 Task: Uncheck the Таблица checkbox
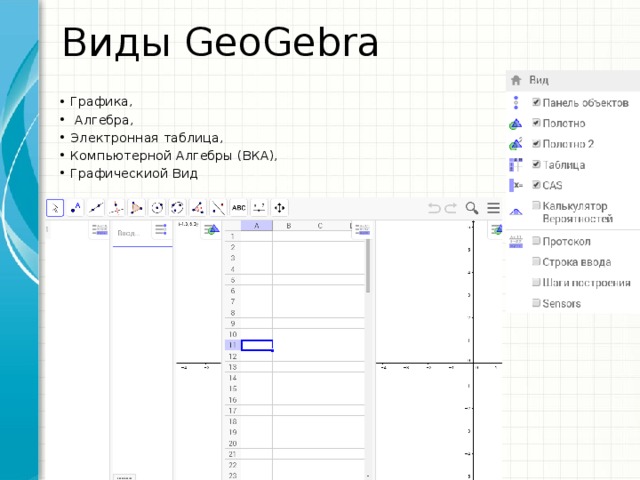point(536,164)
